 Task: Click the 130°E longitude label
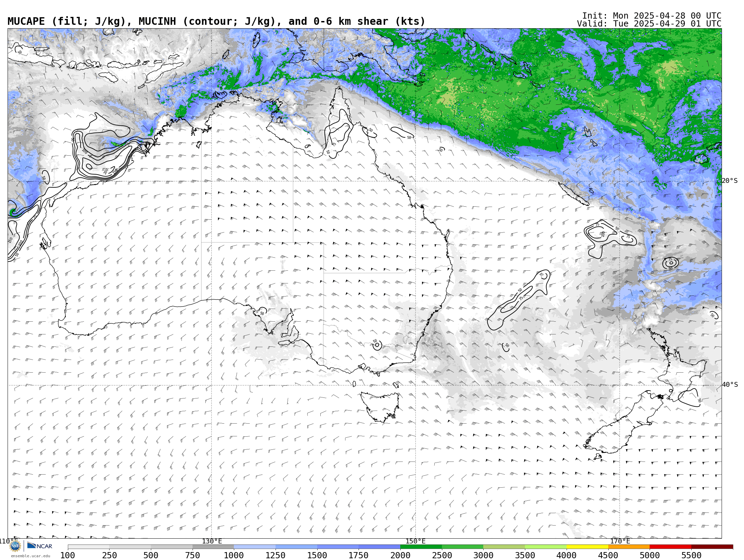tap(212, 541)
